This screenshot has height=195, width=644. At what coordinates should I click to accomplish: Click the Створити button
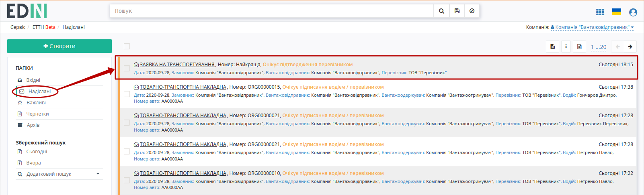point(59,46)
